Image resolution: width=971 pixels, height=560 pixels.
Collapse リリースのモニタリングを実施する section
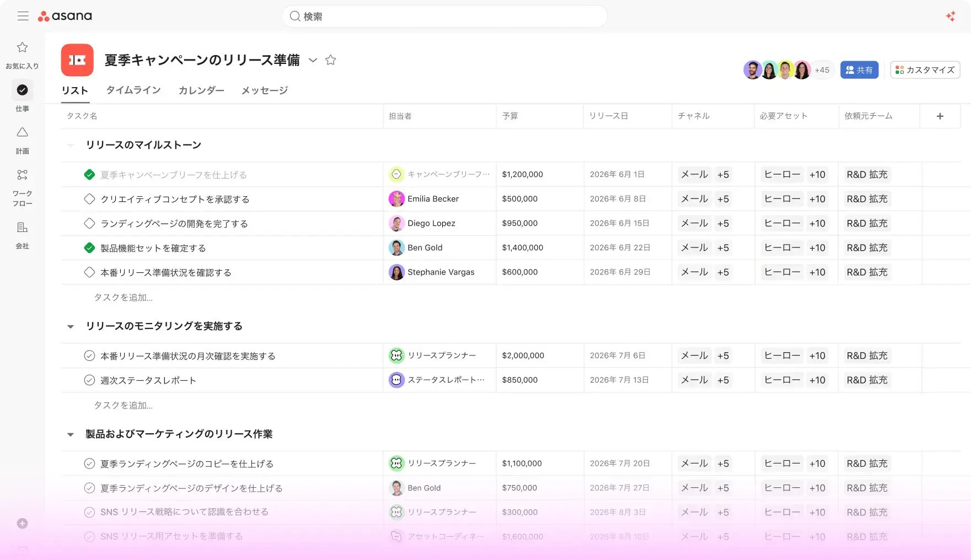(x=71, y=327)
